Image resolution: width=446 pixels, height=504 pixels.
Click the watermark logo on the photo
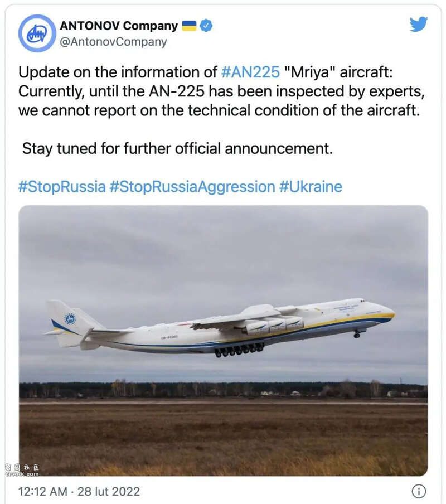click(x=22, y=470)
